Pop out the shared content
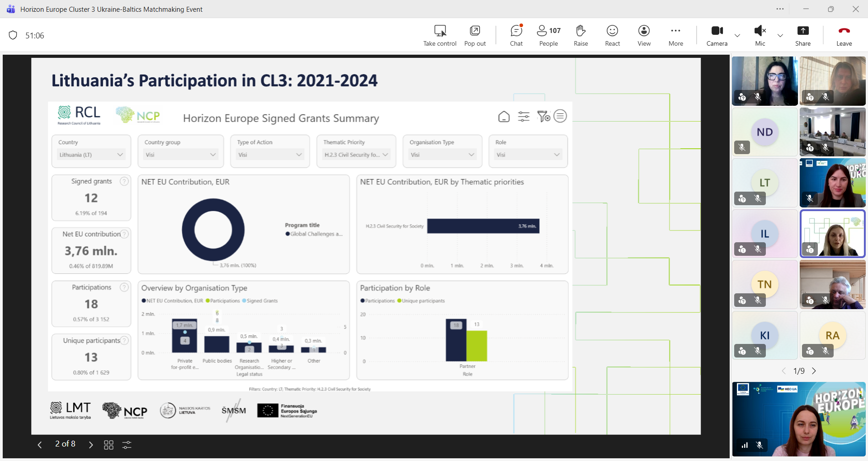Image resolution: width=868 pixels, height=461 pixels. tap(475, 35)
